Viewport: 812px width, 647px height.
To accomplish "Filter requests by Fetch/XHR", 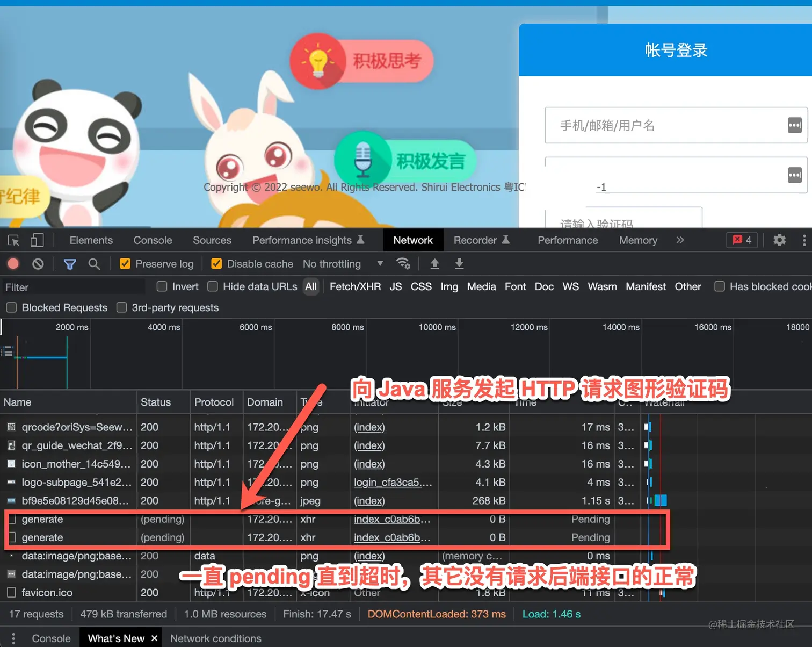I will [x=355, y=286].
